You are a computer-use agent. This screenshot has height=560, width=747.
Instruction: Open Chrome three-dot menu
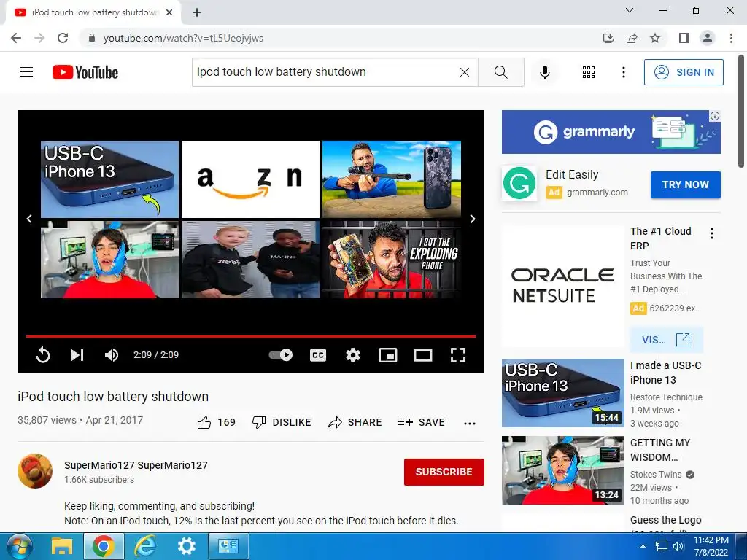[731, 38]
